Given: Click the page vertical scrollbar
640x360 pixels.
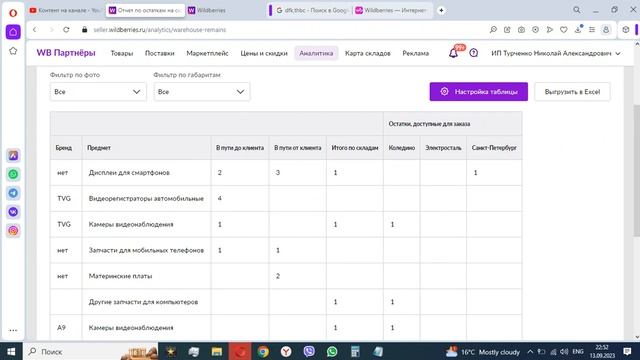Looking at the screenshot, I should coord(636,171).
